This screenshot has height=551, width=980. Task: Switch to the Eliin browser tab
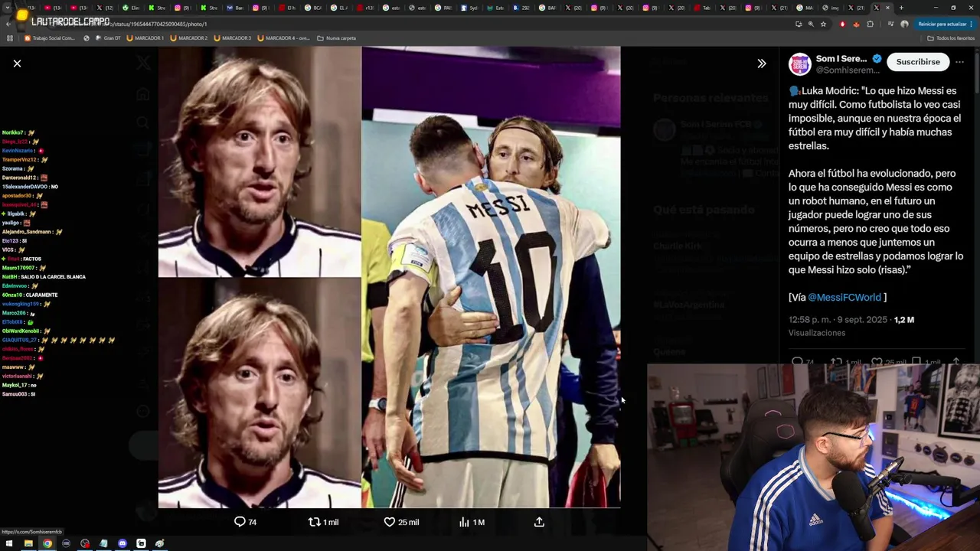point(132,8)
